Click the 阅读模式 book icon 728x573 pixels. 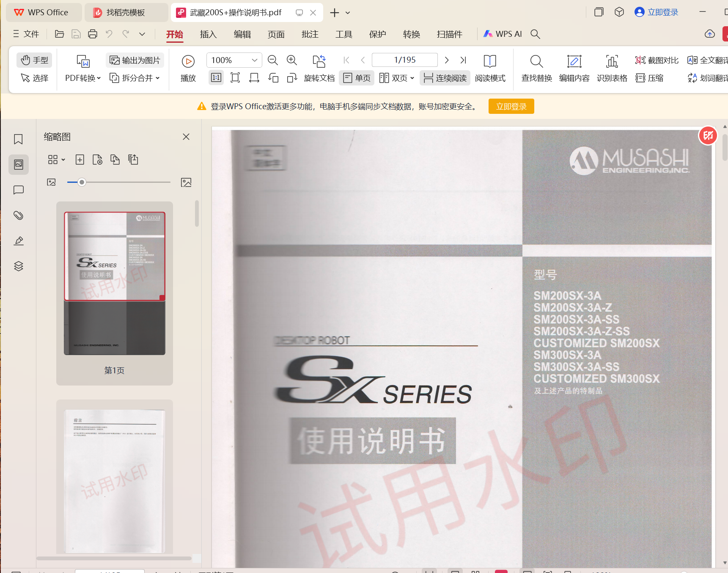click(490, 68)
